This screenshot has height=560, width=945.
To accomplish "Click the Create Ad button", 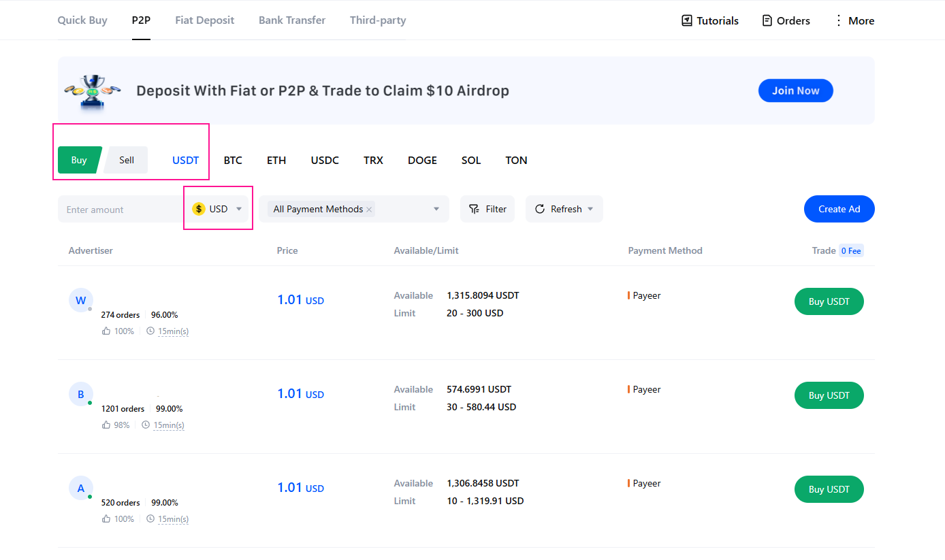I will click(x=839, y=209).
